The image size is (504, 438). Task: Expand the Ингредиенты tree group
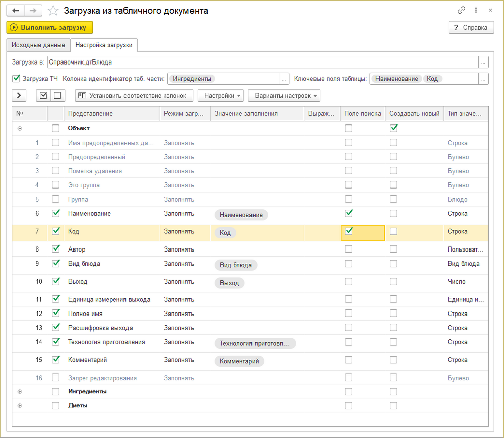point(20,392)
